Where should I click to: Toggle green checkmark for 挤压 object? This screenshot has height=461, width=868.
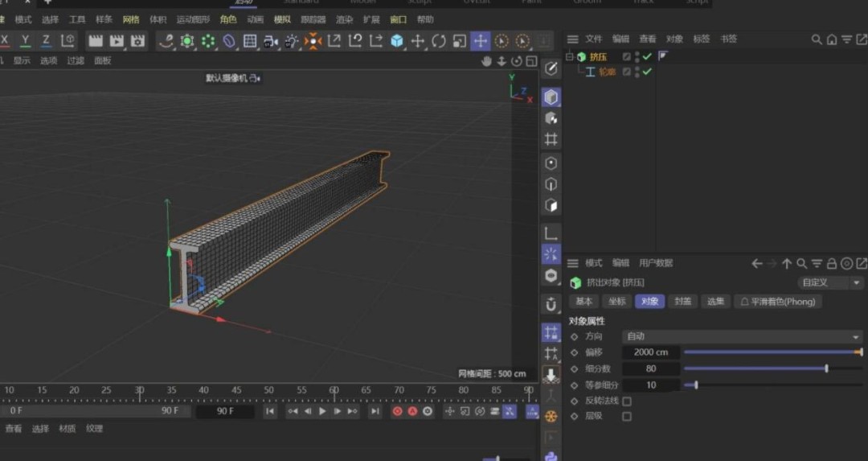(x=647, y=56)
